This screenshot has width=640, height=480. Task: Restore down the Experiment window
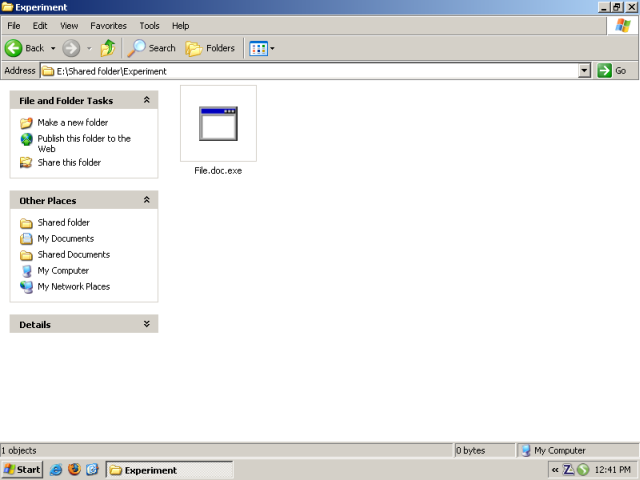pos(617,7)
